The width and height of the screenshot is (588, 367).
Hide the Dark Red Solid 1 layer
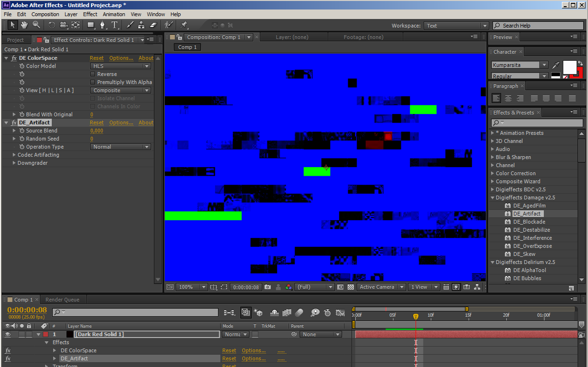tap(7, 334)
